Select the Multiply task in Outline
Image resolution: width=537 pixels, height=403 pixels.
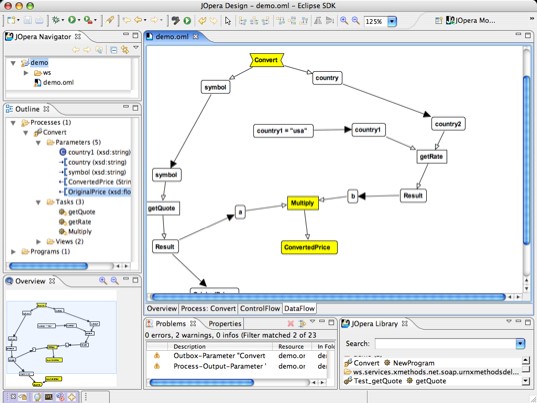click(76, 232)
